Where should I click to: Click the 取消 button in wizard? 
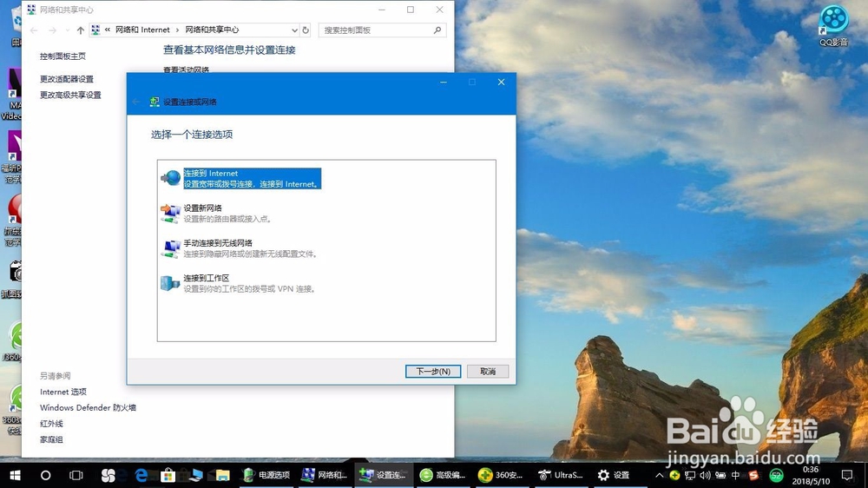pos(488,371)
